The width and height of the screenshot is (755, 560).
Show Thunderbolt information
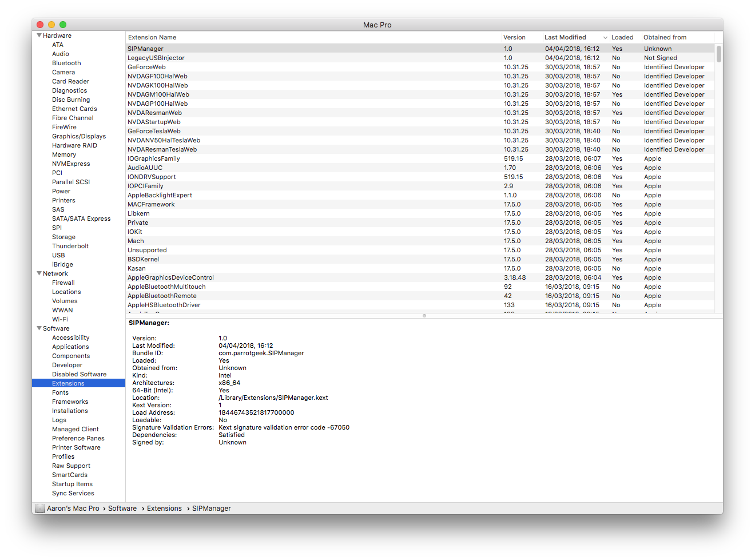click(70, 246)
